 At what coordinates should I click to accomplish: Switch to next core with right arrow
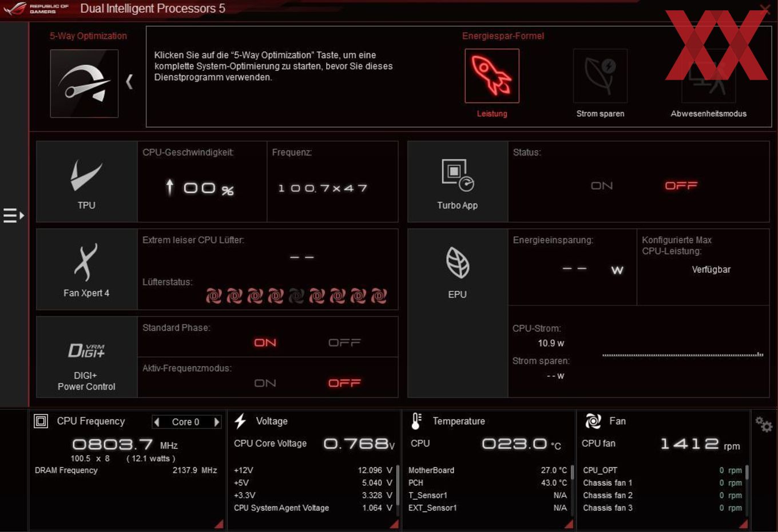pos(217,422)
